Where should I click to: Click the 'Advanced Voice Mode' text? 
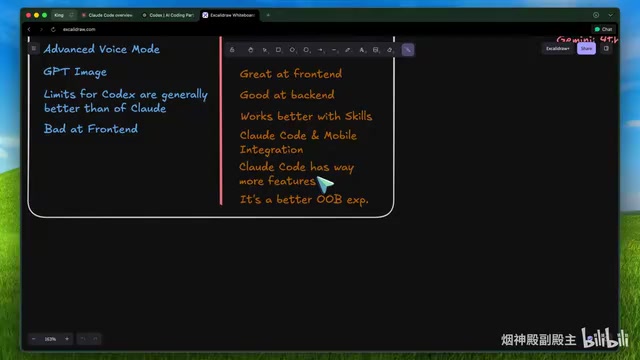101,49
